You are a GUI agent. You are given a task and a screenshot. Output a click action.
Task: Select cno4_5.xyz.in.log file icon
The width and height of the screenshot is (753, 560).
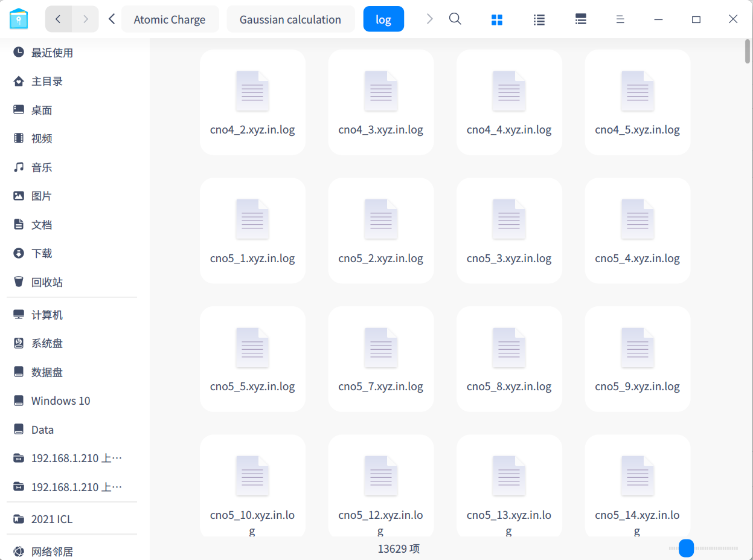click(638, 91)
